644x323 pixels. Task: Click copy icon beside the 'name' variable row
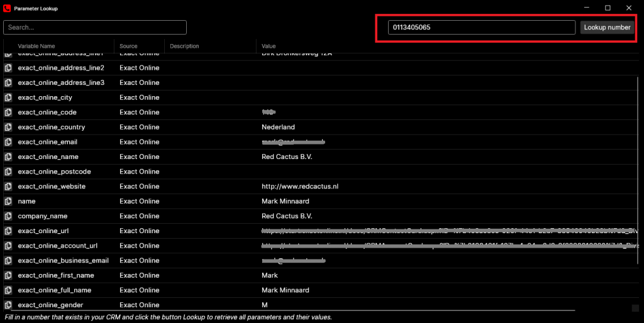pyautogui.click(x=8, y=201)
